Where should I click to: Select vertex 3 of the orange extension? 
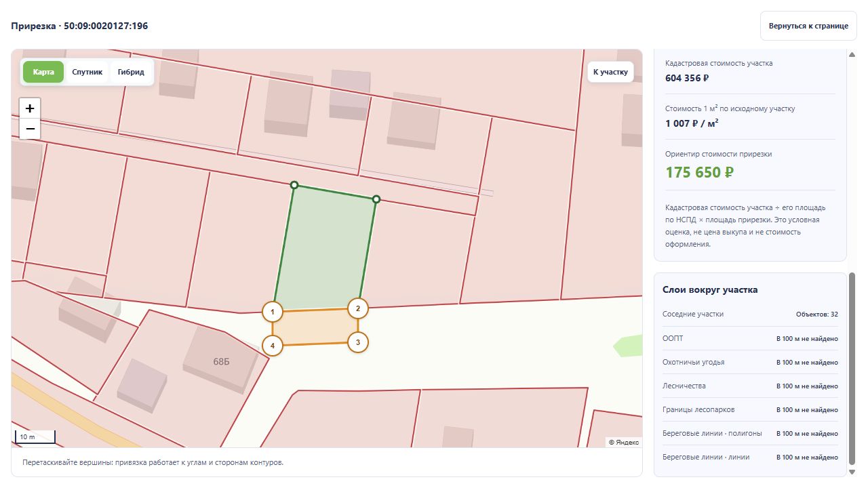click(x=358, y=342)
